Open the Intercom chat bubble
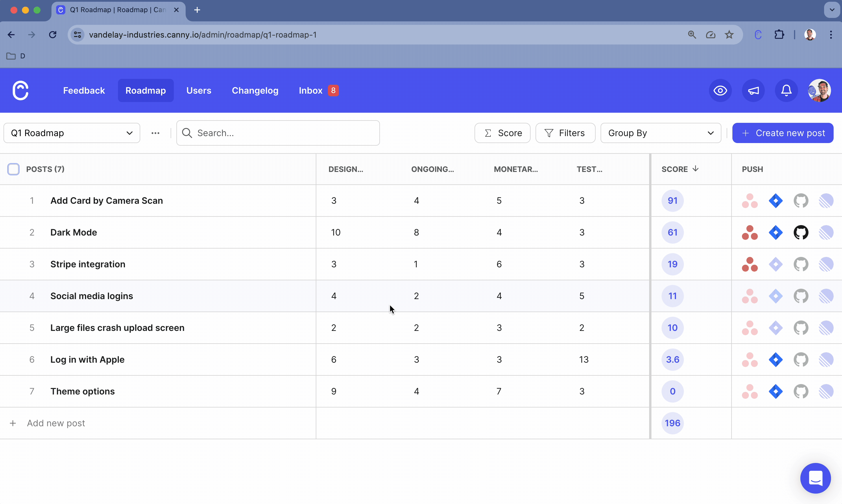This screenshot has height=504, width=842. point(815,478)
